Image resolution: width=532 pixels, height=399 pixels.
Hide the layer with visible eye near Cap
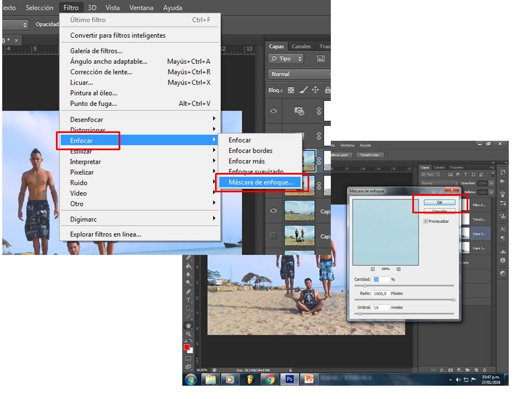(x=273, y=211)
